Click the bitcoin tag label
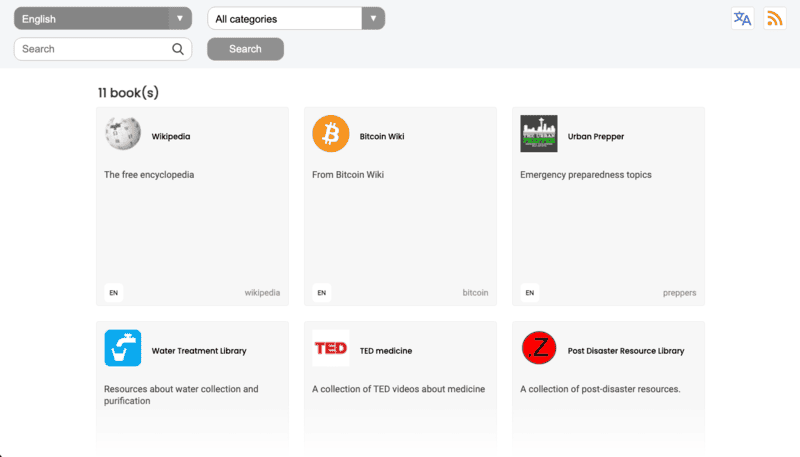Viewport: 800px width, 457px height. pyautogui.click(x=476, y=293)
